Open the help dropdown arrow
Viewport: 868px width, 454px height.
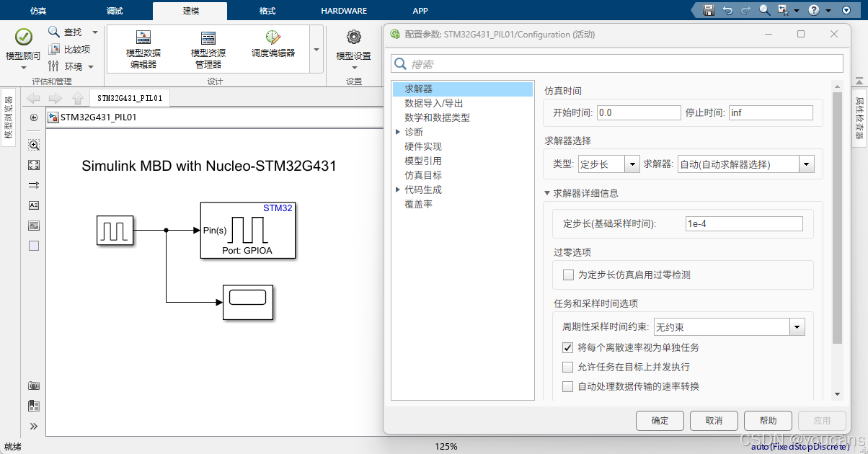point(828,10)
